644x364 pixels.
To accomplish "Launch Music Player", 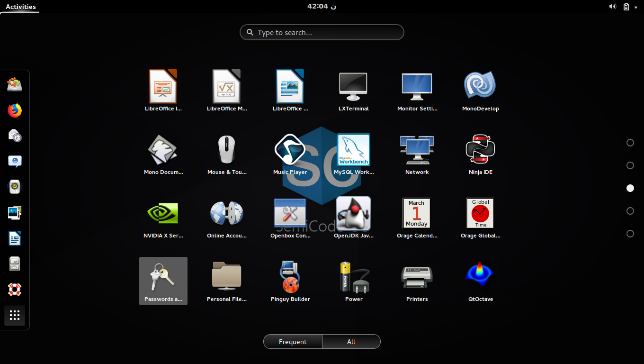I will coord(290,154).
